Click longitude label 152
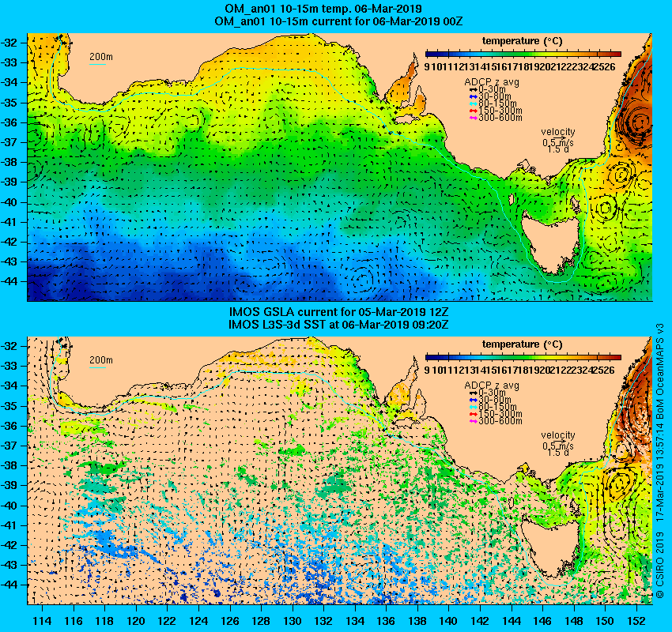Image resolution: width=672 pixels, height=632 pixels. 636,621
